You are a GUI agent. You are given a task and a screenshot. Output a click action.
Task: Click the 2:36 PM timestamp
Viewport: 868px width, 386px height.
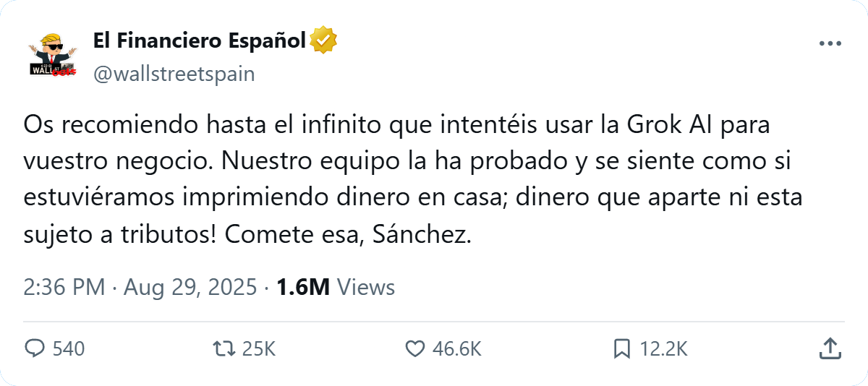(64, 288)
